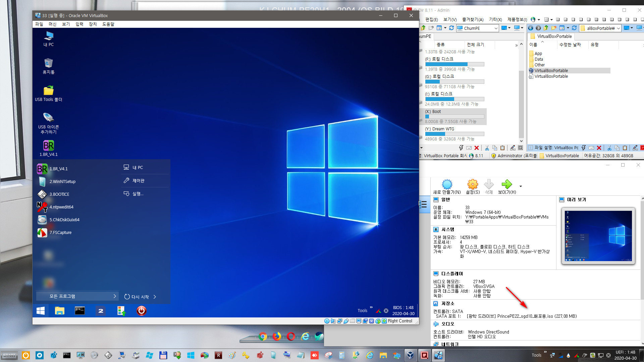Open the 도움말 menu in VirtualBox VM window
Viewport: 644px width, 362px height.
coord(108,24)
